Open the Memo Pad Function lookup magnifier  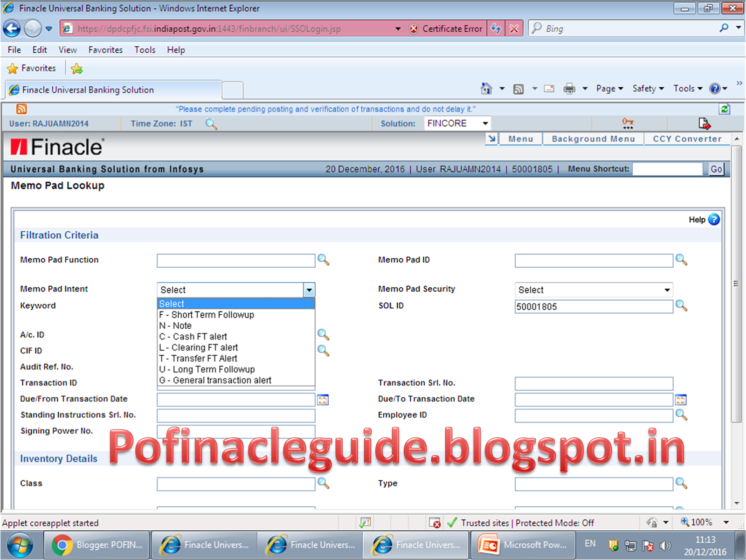pos(324,260)
